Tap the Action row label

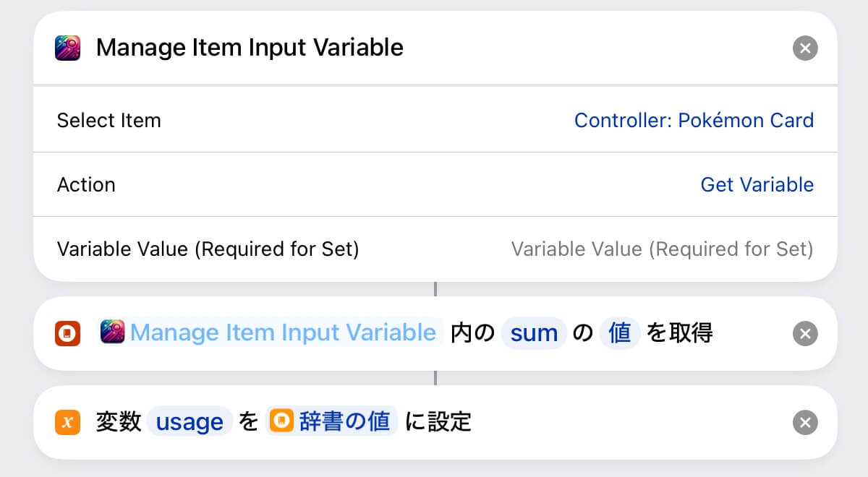pos(86,184)
